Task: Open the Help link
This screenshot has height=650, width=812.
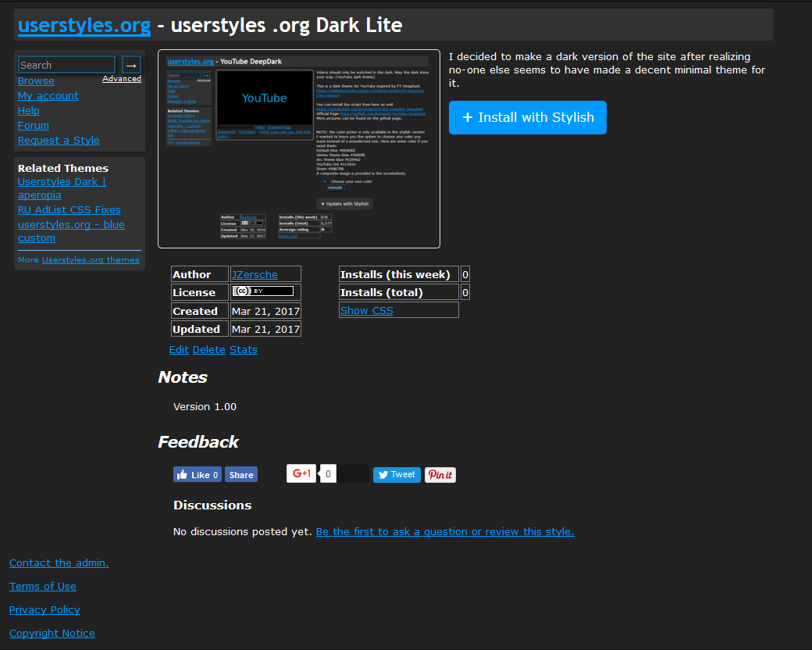Action: pyautogui.click(x=28, y=110)
